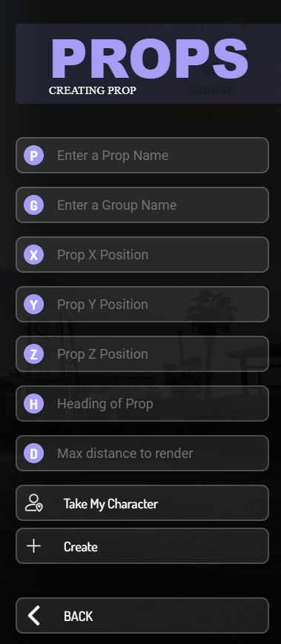The image size is (281, 644).
Task: Click the H heading circle icon
Action: point(33,404)
